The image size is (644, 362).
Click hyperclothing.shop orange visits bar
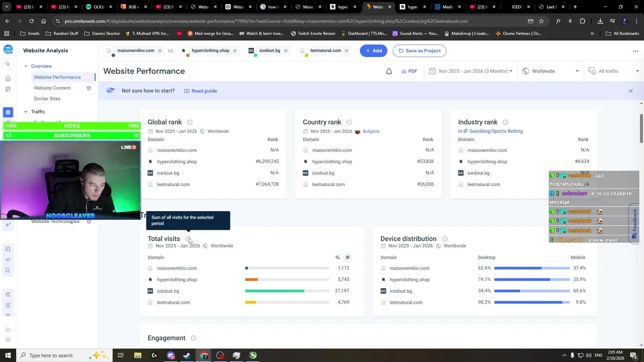coord(252,280)
